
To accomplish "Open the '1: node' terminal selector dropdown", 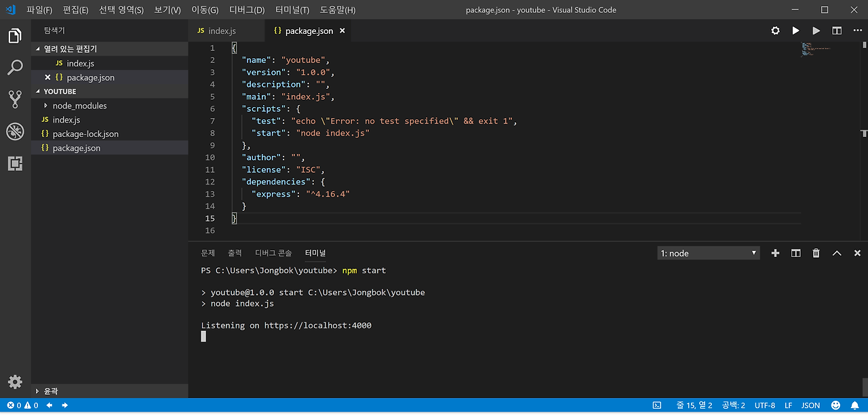I will coord(709,253).
